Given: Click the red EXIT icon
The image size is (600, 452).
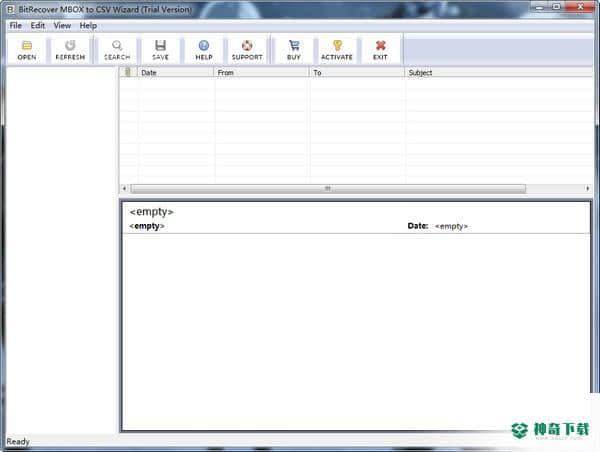Looking at the screenshot, I should pos(380,50).
